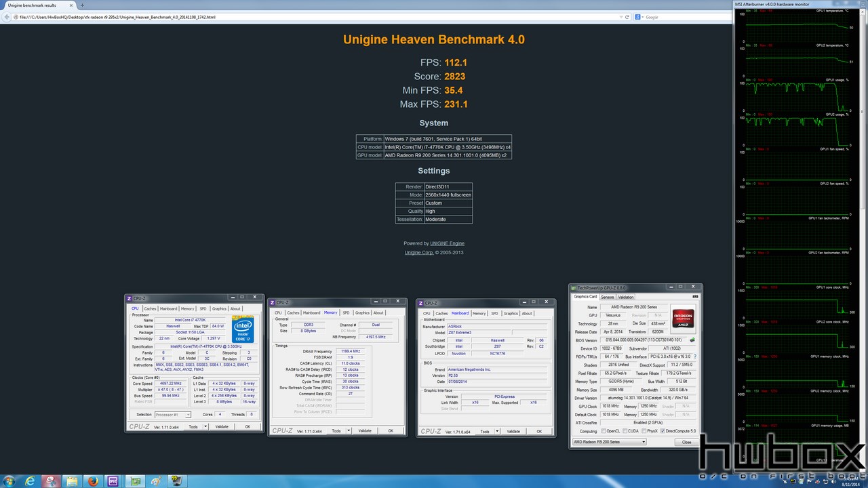868x488 pixels.
Task: Click the bus interface question mark in GPU-Z
Action: (695, 357)
